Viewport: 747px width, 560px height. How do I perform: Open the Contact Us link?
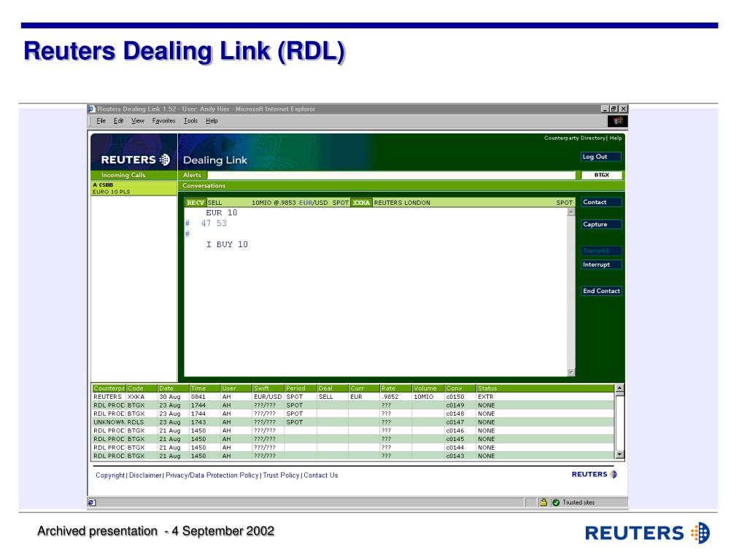[321, 475]
